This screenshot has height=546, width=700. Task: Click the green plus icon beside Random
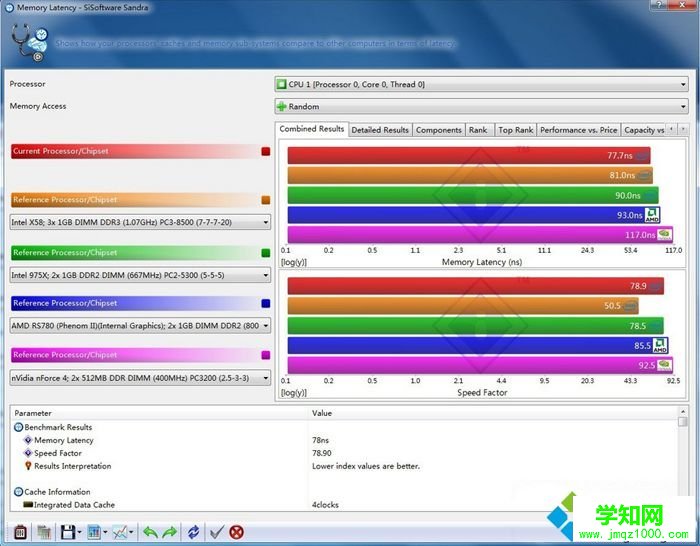pos(282,106)
